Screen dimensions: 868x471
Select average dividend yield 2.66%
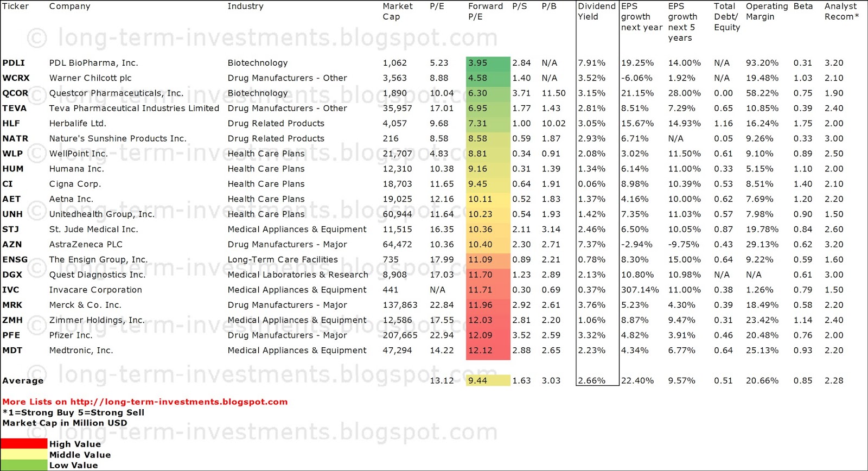coord(592,381)
